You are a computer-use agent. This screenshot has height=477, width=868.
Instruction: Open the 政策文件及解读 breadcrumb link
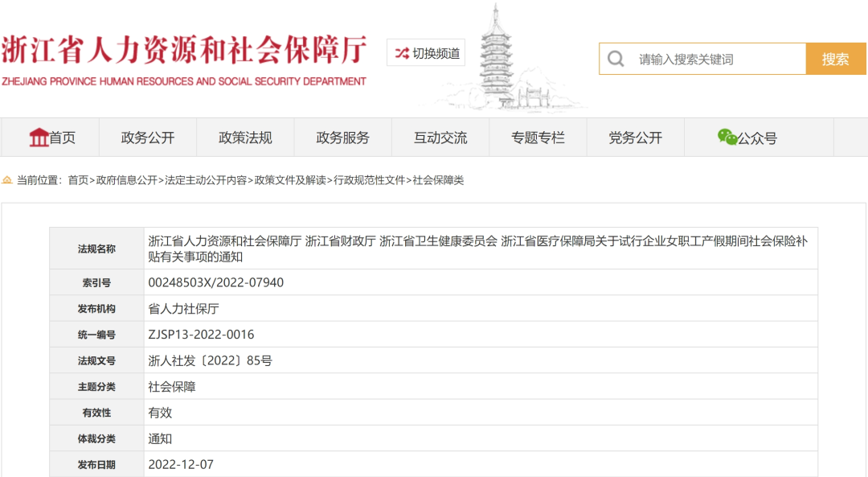(290, 180)
